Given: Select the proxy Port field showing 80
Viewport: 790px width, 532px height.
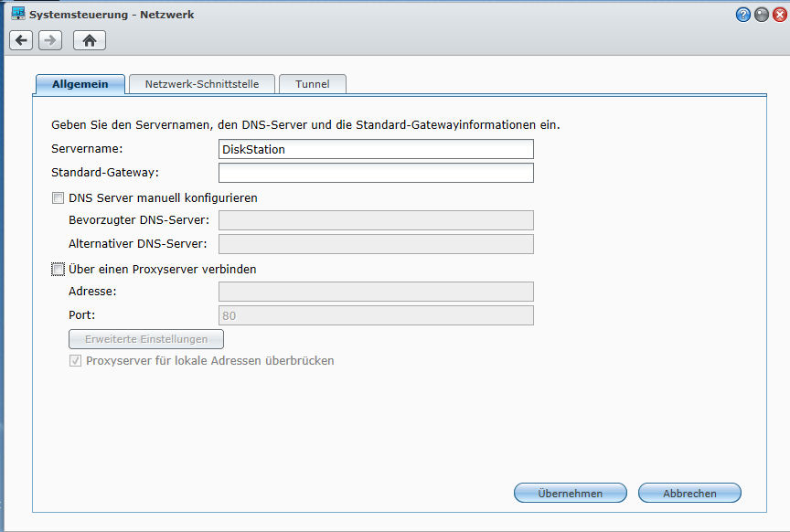Looking at the screenshot, I should [x=376, y=315].
